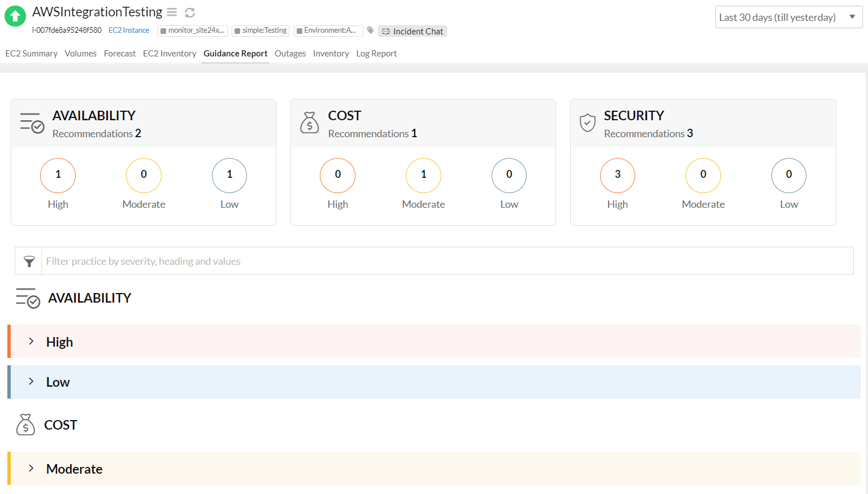Click Availability High count circle
The height and width of the screenshot is (494, 868).
point(58,175)
